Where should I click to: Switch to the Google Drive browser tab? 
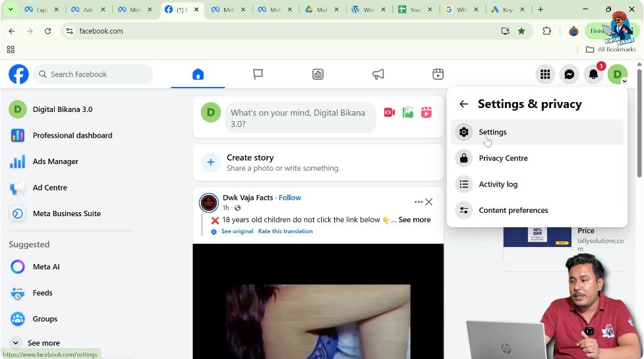pos(322,9)
